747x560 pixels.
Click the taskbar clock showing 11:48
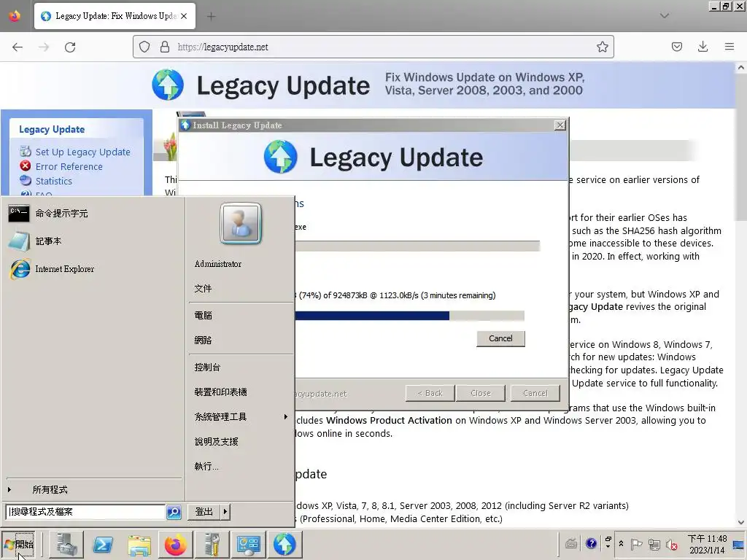pos(707,544)
